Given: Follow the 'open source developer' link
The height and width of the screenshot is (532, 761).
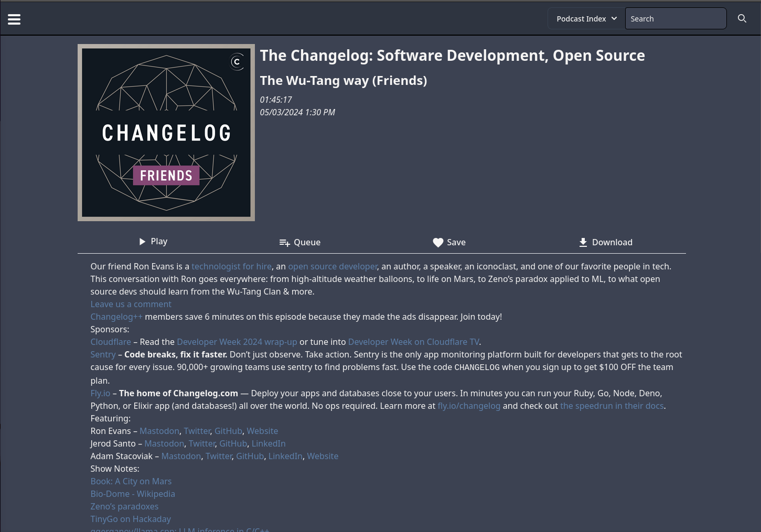Looking at the screenshot, I should [x=333, y=266].
